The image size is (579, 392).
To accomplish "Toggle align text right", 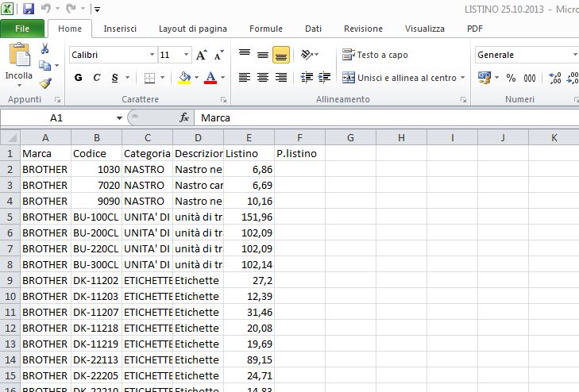I will pos(281,78).
